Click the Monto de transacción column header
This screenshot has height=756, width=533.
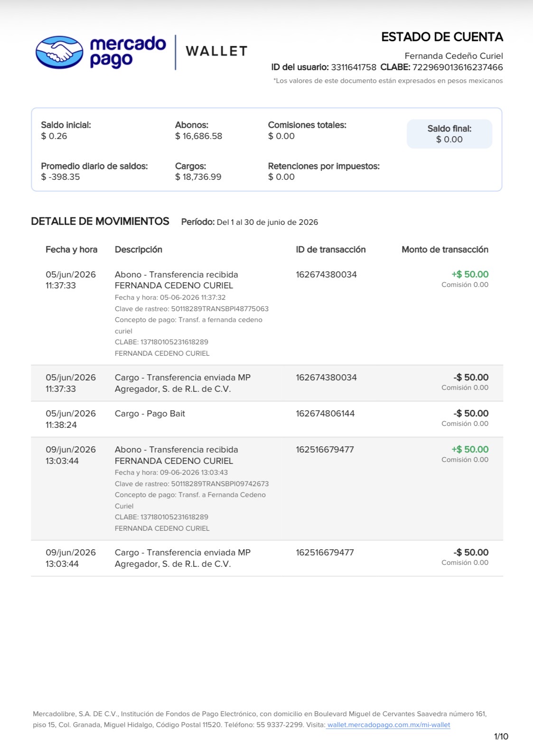coord(445,249)
